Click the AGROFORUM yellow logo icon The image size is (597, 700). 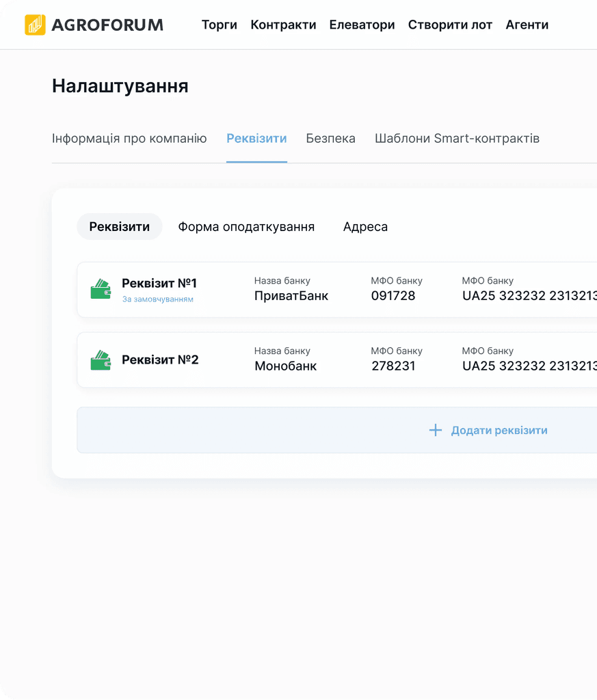pos(35,25)
